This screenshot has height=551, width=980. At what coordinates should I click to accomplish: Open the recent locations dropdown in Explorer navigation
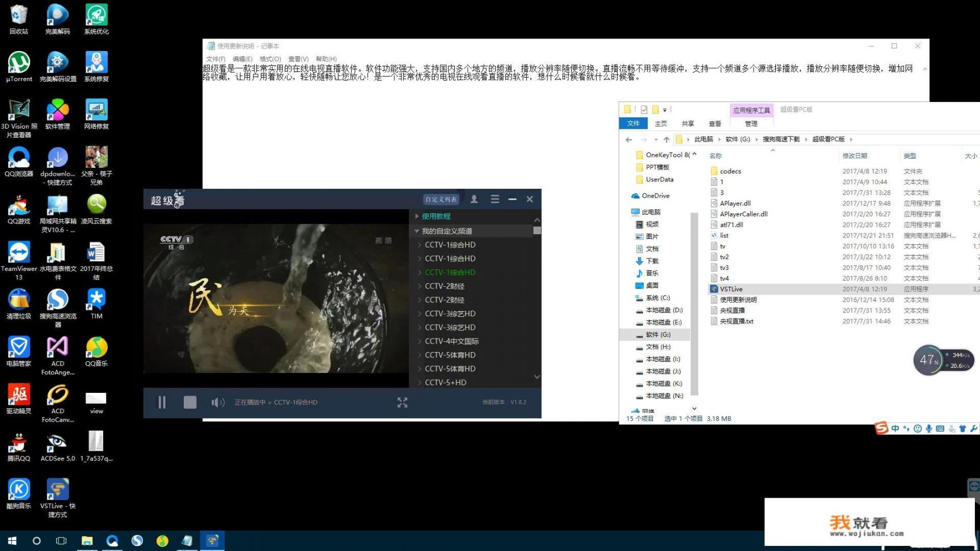pos(656,139)
